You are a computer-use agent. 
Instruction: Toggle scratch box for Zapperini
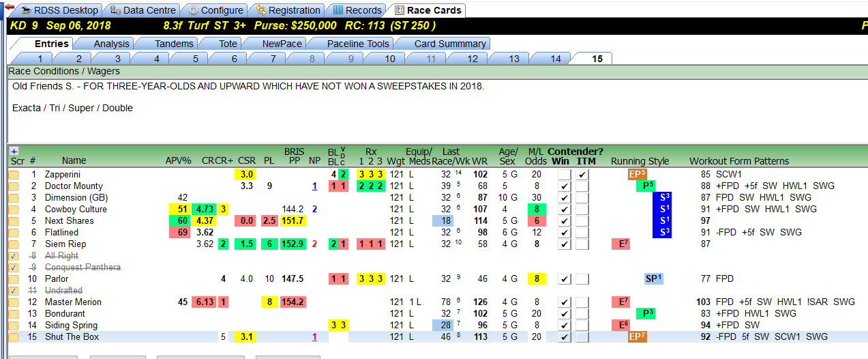[14, 175]
